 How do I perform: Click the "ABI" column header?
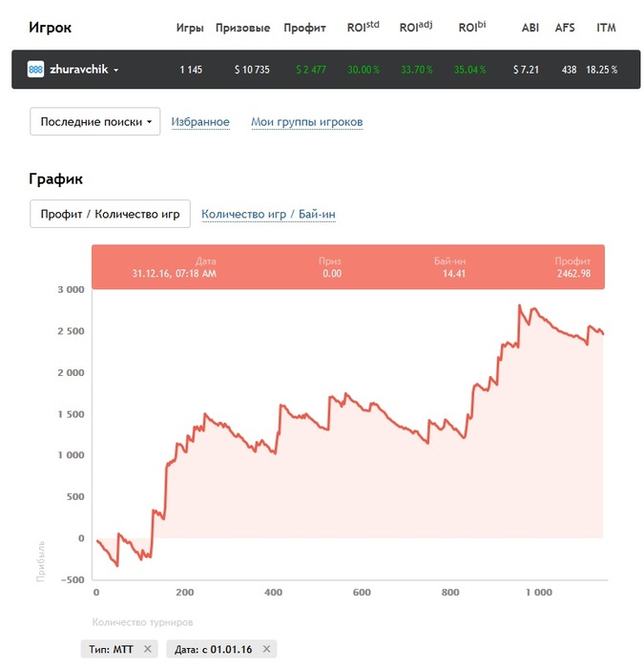tap(530, 28)
